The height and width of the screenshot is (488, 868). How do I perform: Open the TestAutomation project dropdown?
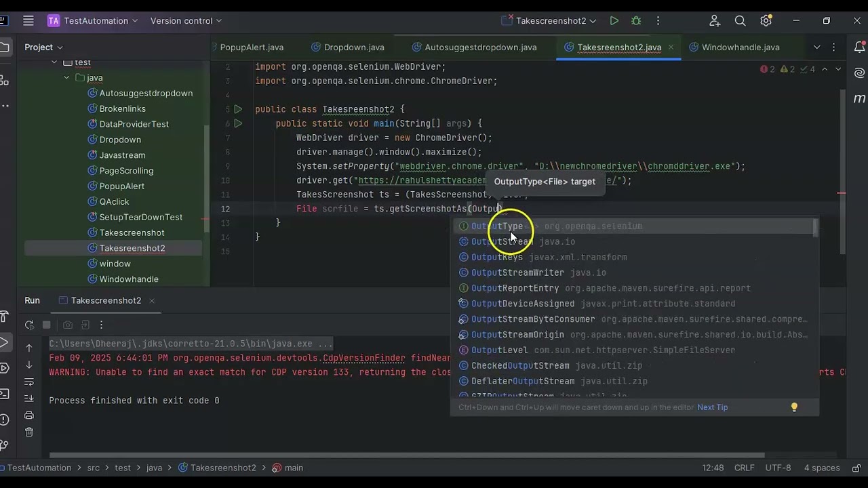[93, 21]
